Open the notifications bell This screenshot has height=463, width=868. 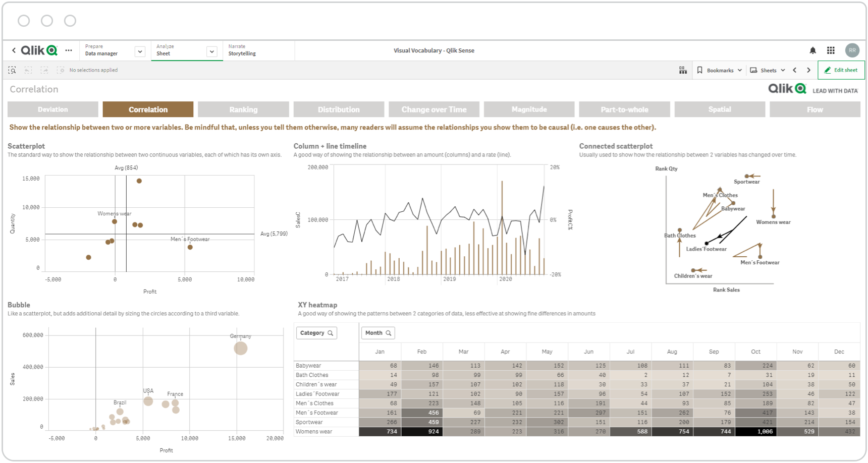(x=812, y=50)
